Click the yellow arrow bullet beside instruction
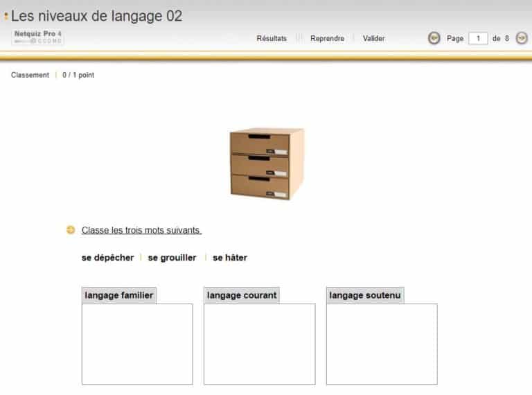 (71, 230)
